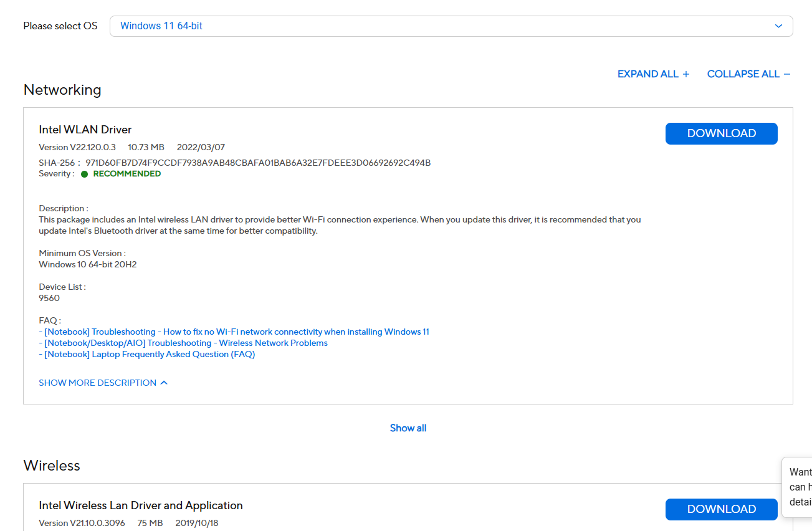This screenshot has width=812, height=531.
Task: Click Version V21.10.0.3096 text
Action: pos(82,523)
